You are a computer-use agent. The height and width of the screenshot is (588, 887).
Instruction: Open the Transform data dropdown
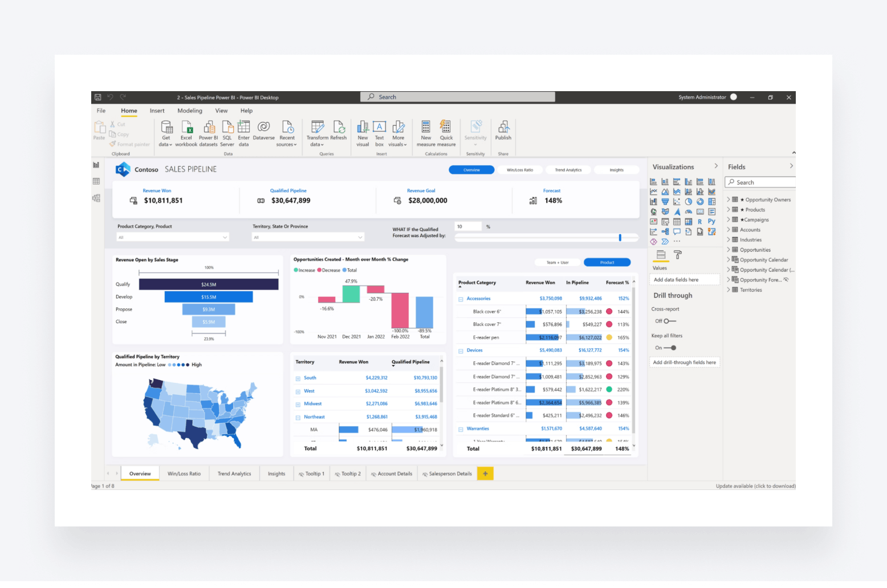[318, 133]
